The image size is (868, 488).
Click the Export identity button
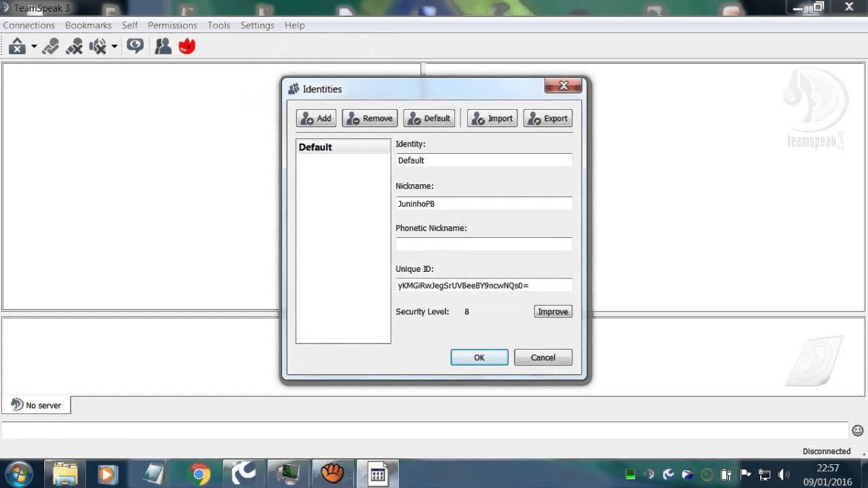tap(548, 119)
